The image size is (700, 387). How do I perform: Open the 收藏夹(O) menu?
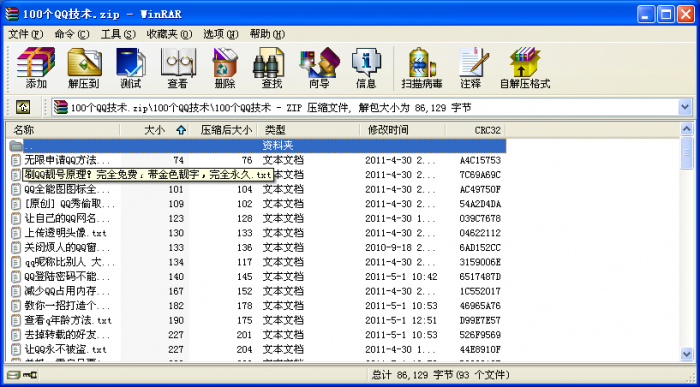[169, 34]
